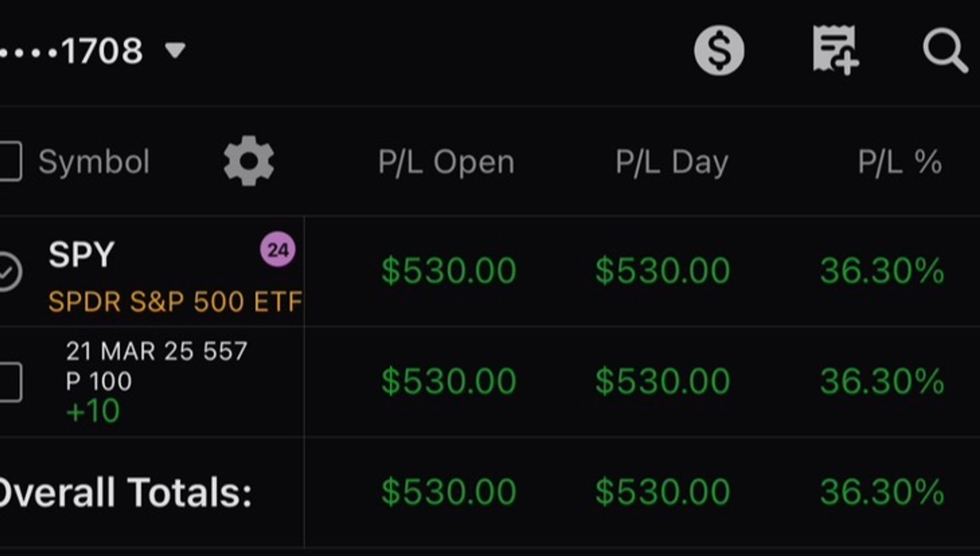Viewport: 980px width, 556px height.
Task: Tap the add order receipt icon
Action: click(835, 50)
